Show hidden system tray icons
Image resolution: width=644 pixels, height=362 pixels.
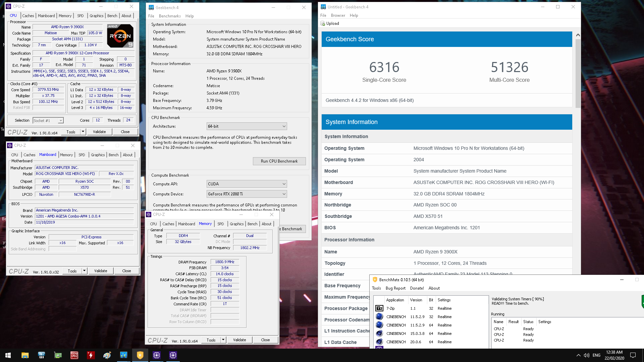578,355
